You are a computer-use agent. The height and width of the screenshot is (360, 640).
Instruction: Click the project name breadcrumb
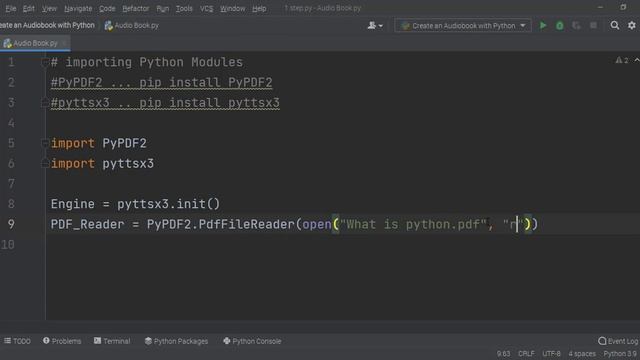point(47,25)
